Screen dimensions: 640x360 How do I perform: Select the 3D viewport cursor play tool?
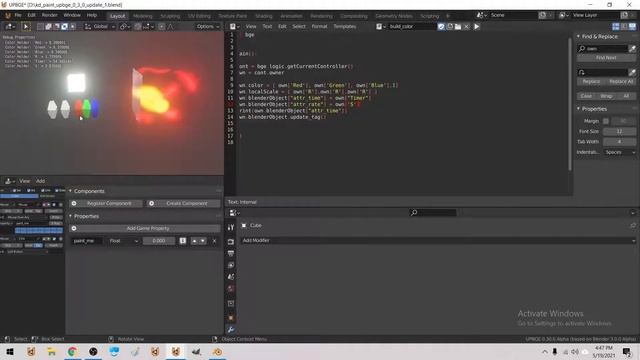click(26, 27)
